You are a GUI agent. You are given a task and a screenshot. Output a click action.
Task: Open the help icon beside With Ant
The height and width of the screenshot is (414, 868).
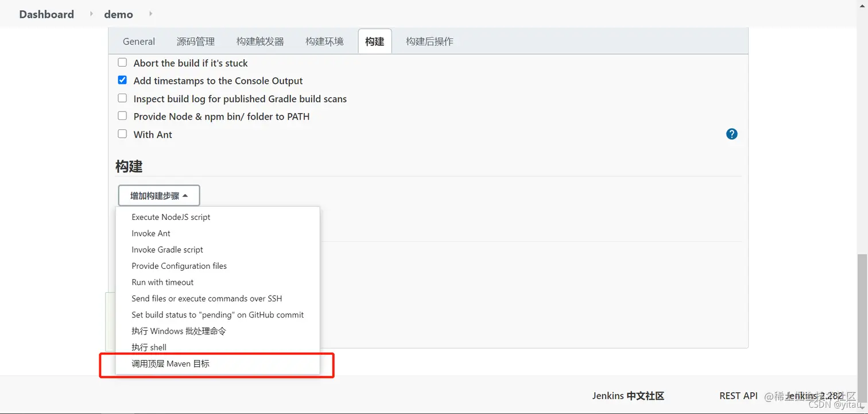(731, 134)
